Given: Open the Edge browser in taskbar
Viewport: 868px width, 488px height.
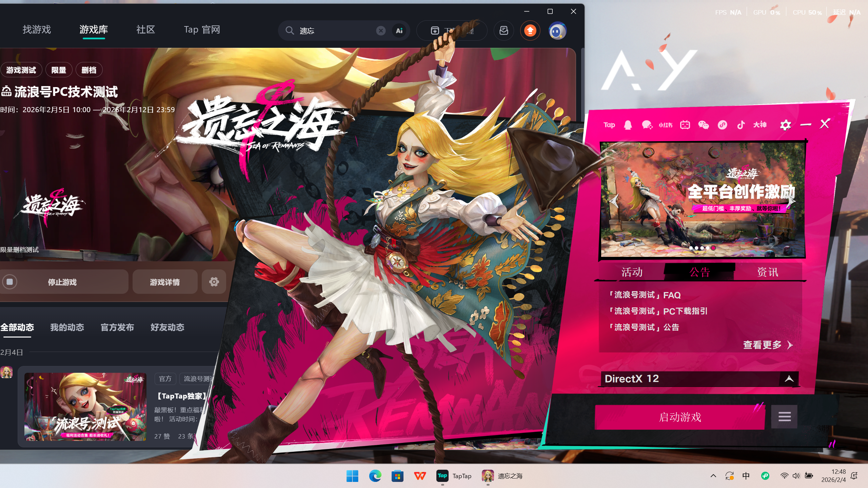Looking at the screenshot, I should pyautogui.click(x=375, y=476).
